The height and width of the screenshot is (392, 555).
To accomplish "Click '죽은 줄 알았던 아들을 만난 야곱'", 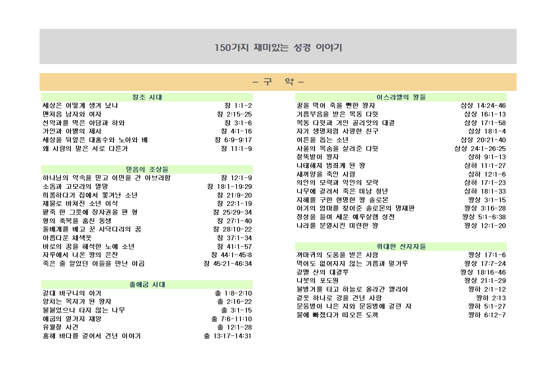I will click(x=93, y=264).
